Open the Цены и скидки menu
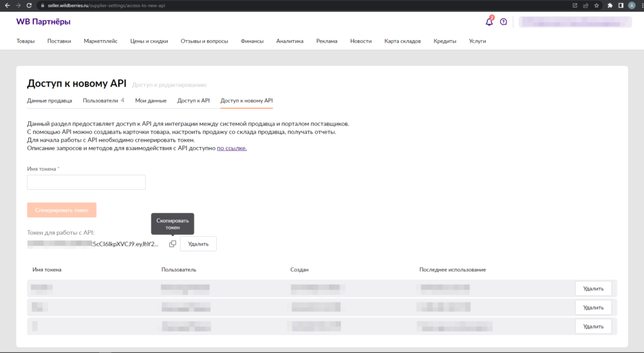This screenshot has width=644, height=353. (149, 41)
